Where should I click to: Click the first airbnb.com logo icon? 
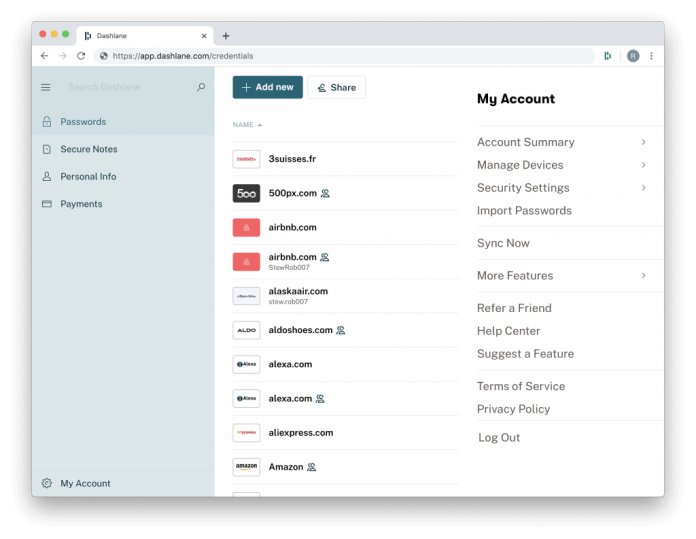point(246,227)
